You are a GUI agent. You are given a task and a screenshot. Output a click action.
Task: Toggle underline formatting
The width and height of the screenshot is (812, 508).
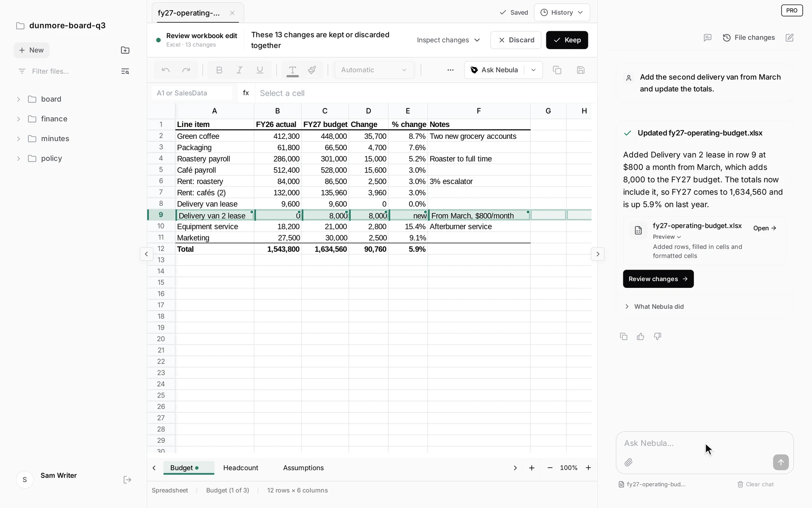tap(260, 70)
